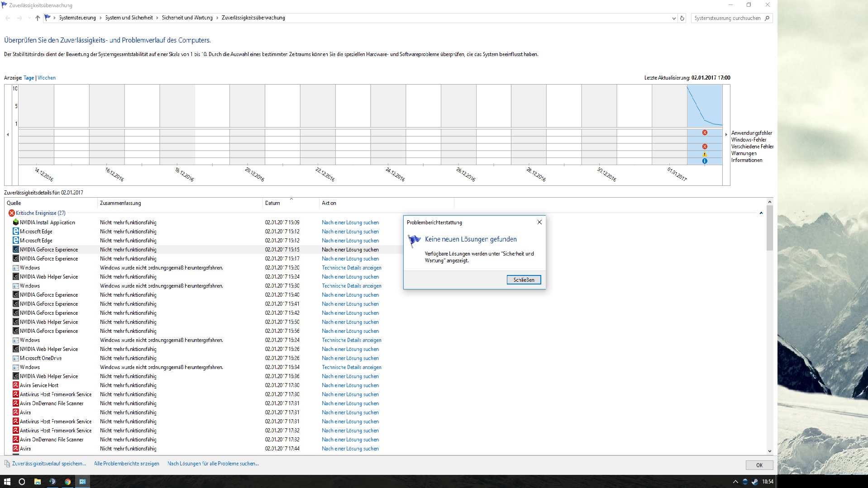Open the address bar history dropdown

[x=674, y=18]
